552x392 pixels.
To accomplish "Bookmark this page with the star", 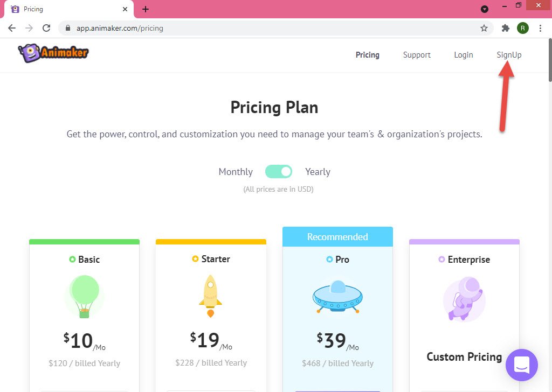I will pos(484,28).
